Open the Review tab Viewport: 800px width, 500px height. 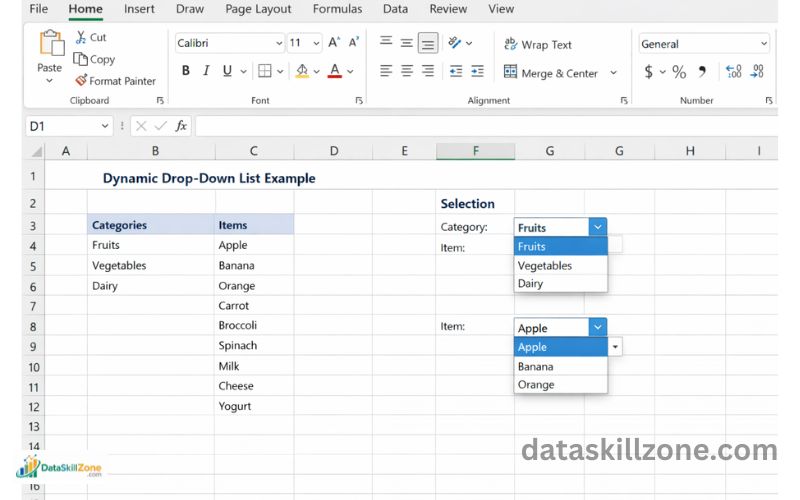tap(448, 9)
